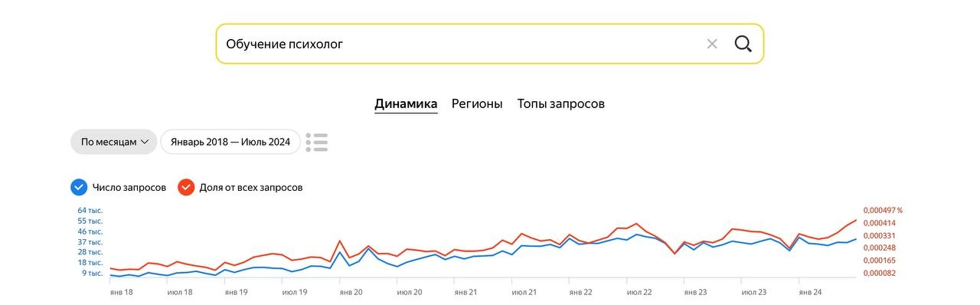Image resolution: width=980 pixels, height=305 pixels.
Task: Click the янв 18 label on the axis
Action: click(122, 292)
